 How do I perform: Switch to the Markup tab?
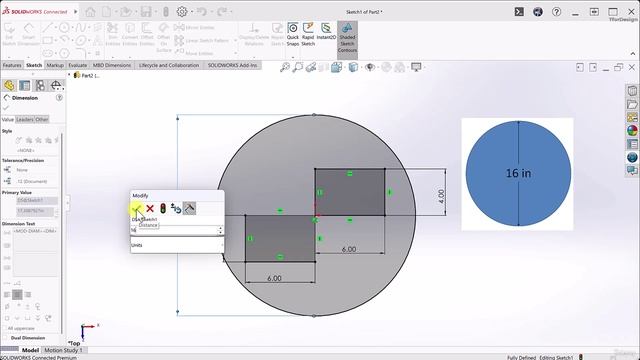(x=55, y=65)
